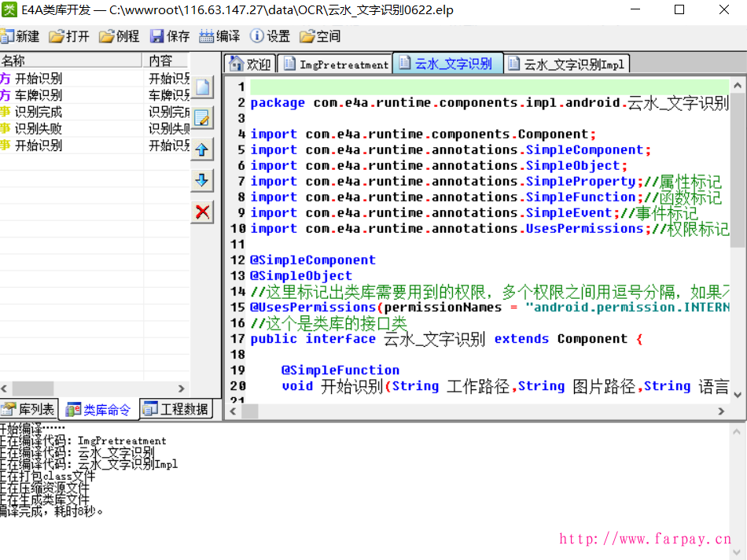Switch to the 欢迎 welcome tab
Viewport: 747px width, 560px height.
coord(250,64)
